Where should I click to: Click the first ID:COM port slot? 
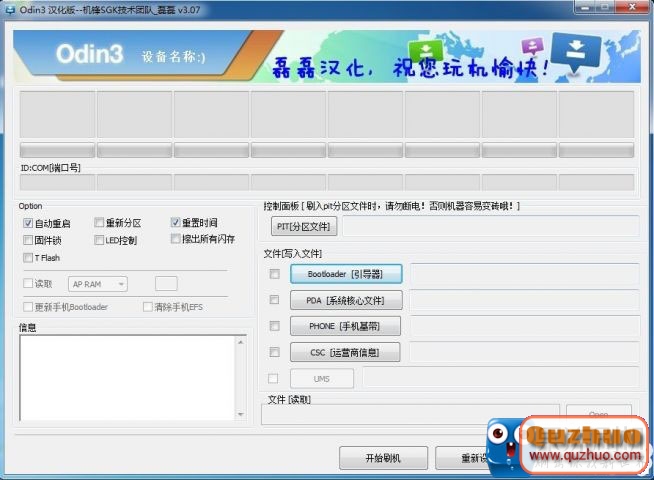[58, 183]
